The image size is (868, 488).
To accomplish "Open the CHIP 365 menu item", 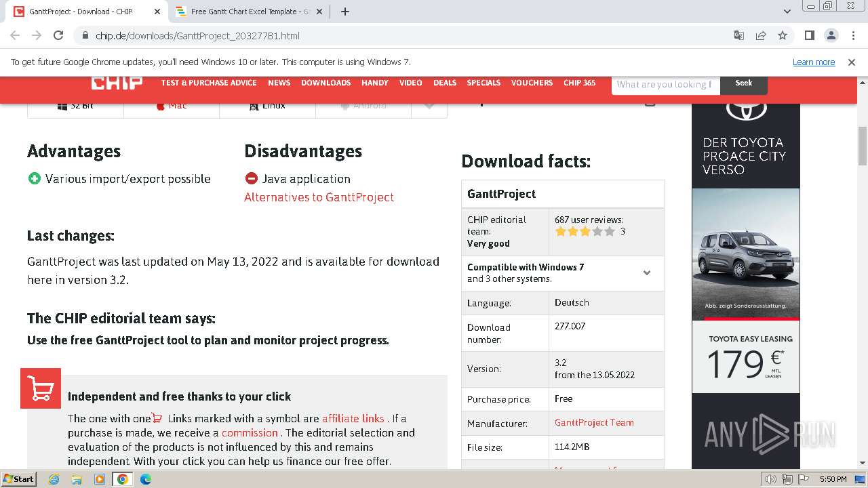I will (579, 83).
